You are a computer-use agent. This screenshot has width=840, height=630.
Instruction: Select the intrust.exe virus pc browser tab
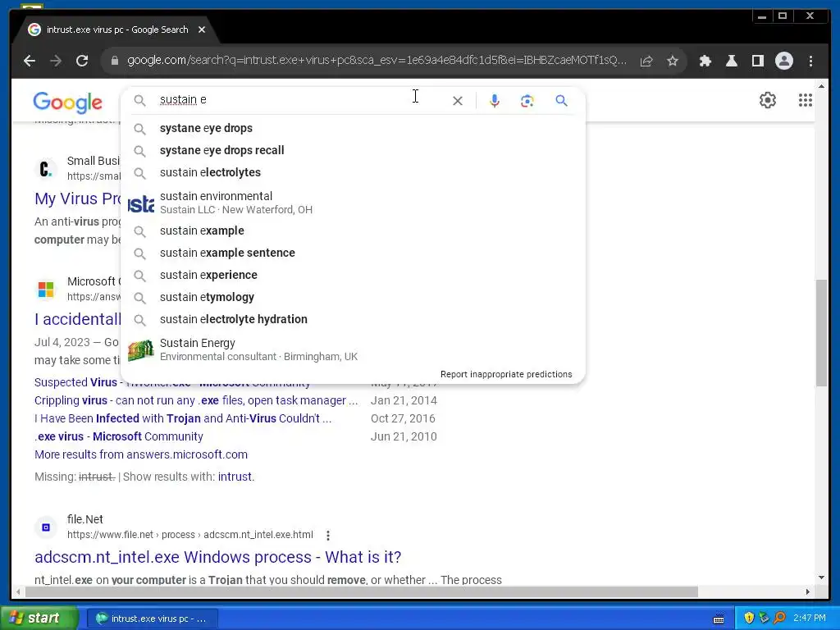pos(116,30)
